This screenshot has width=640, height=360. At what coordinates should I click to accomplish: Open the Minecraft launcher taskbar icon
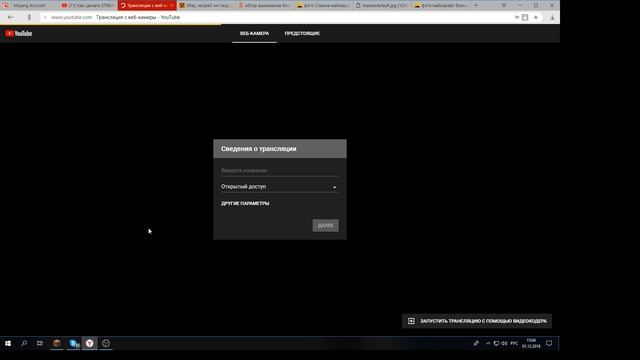[x=57, y=343]
